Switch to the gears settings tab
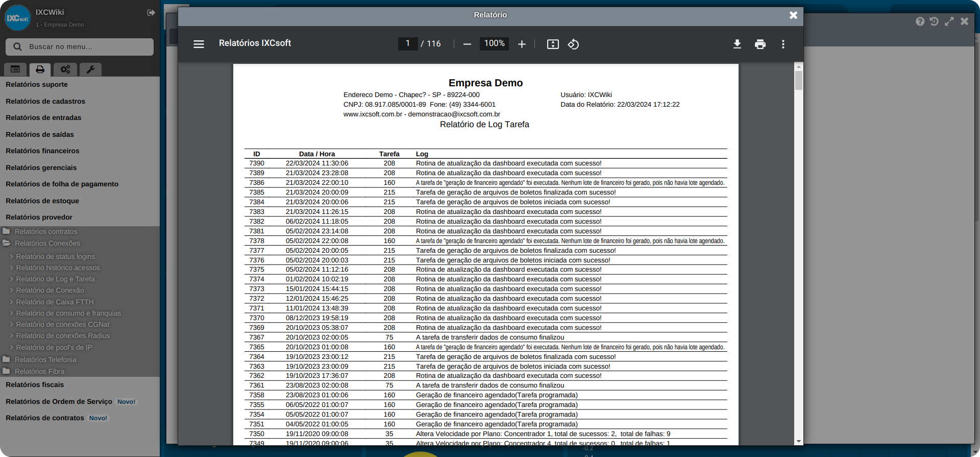The image size is (980, 457). pos(65,69)
